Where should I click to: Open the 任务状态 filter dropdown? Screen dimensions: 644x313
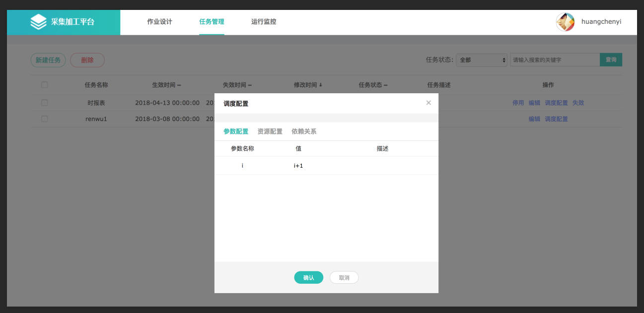[x=481, y=60]
